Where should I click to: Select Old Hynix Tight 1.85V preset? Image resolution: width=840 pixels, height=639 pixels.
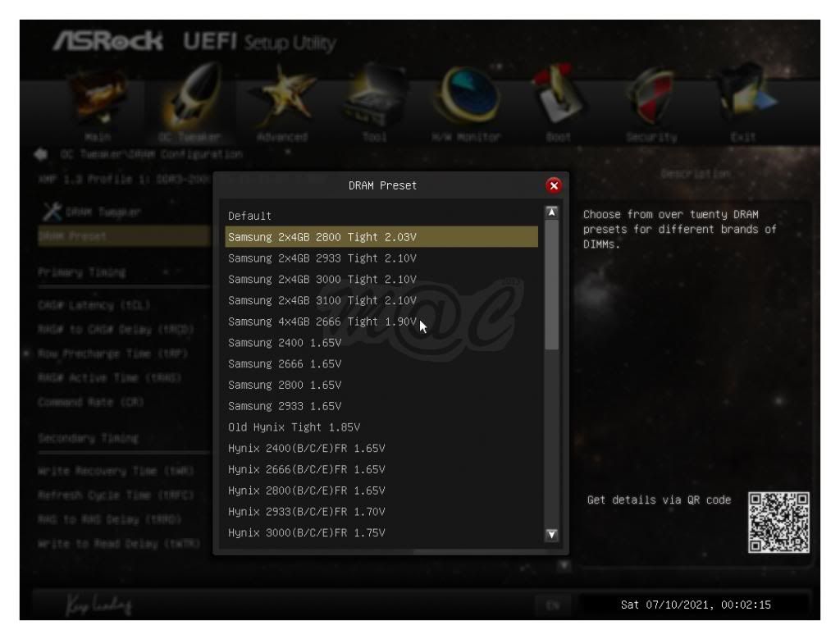(294, 427)
